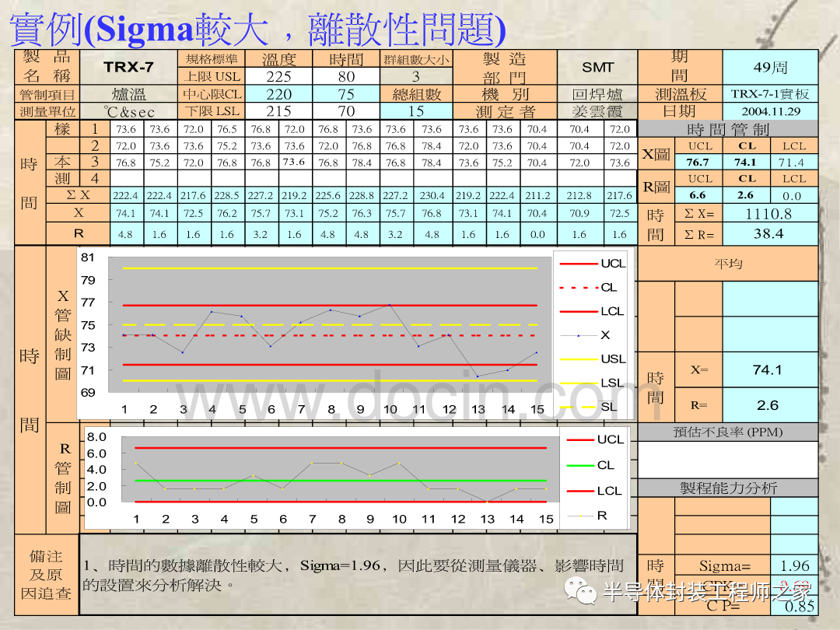Viewport: 840px width, 630px height.
Task: Click the 製程能力分析 section header
Action: click(727, 488)
